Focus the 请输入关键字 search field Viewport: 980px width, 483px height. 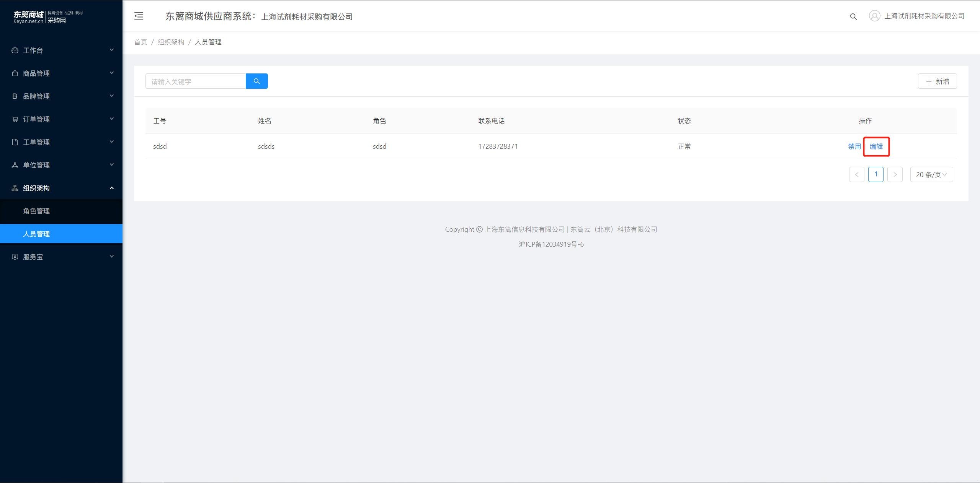[x=196, y=81]
